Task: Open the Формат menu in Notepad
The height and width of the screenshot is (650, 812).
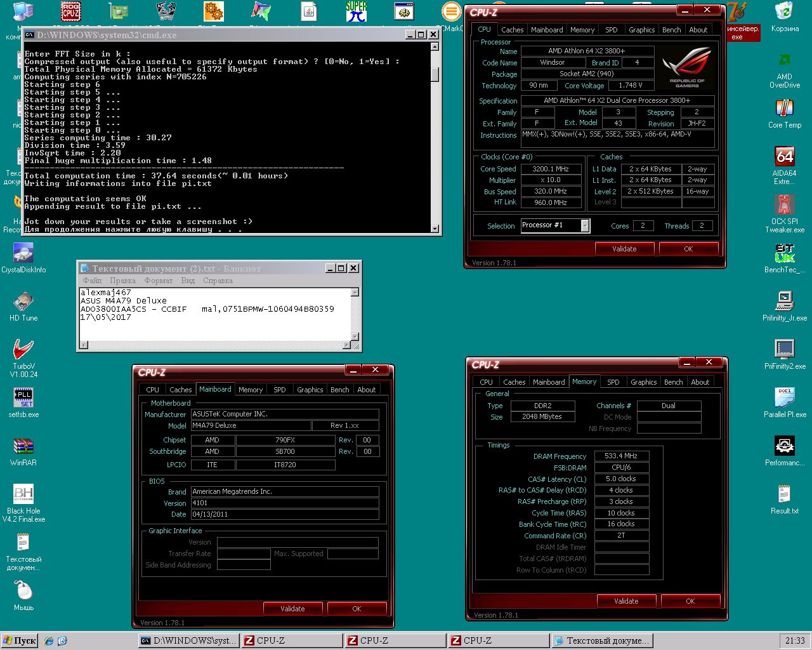Action: click(x=158, y=281)
